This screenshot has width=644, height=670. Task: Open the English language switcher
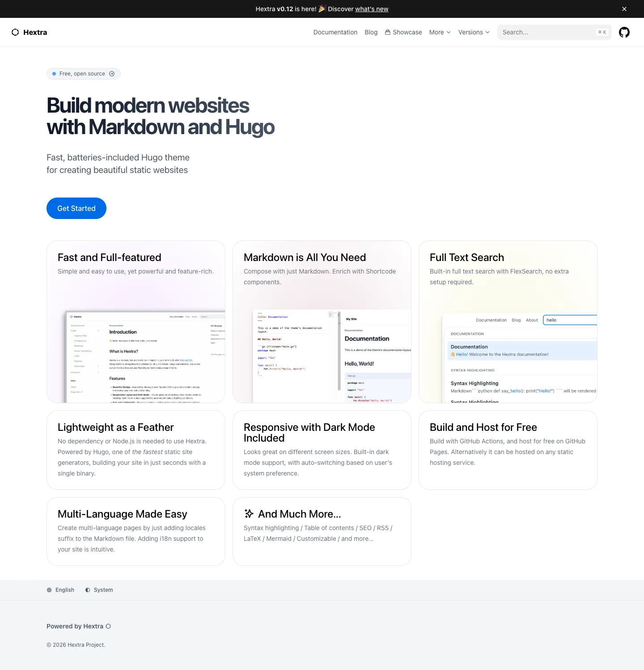pos(60,590)
